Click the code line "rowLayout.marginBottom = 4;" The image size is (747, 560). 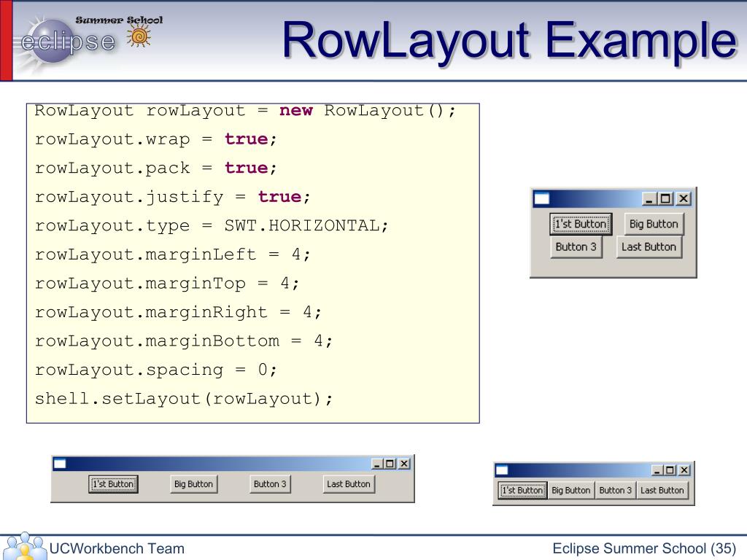pyautogui.click(x=183, y=341)
